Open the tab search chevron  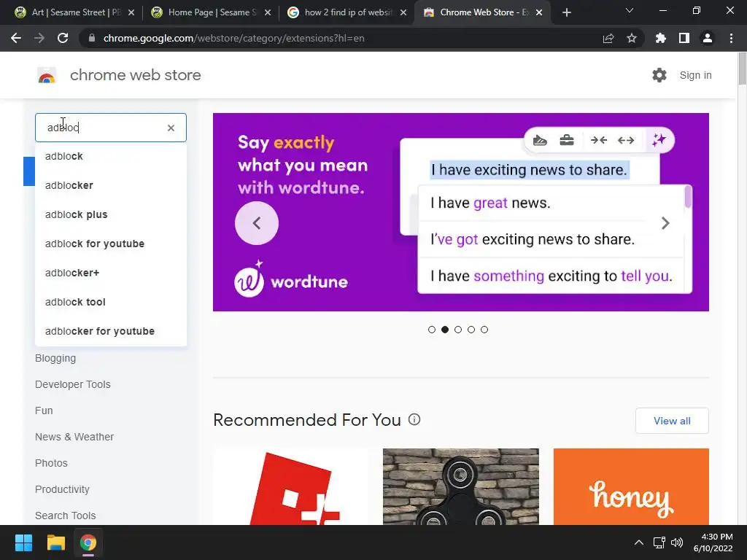(x=630, y=10)
